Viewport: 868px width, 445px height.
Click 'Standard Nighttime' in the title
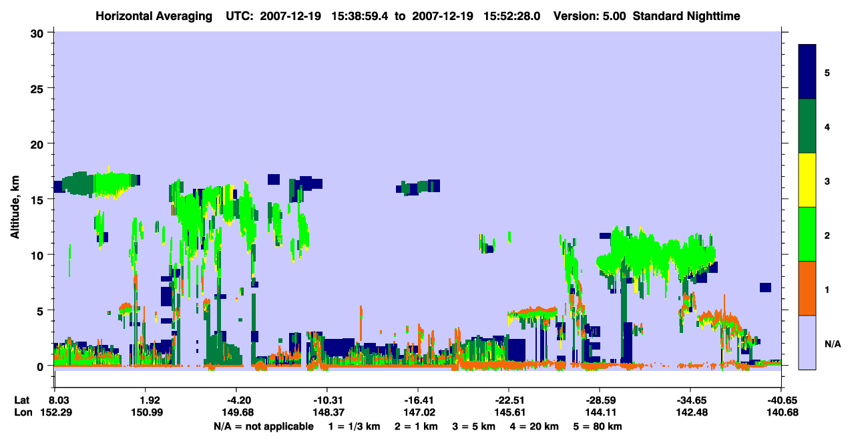[x=686, y=15]
